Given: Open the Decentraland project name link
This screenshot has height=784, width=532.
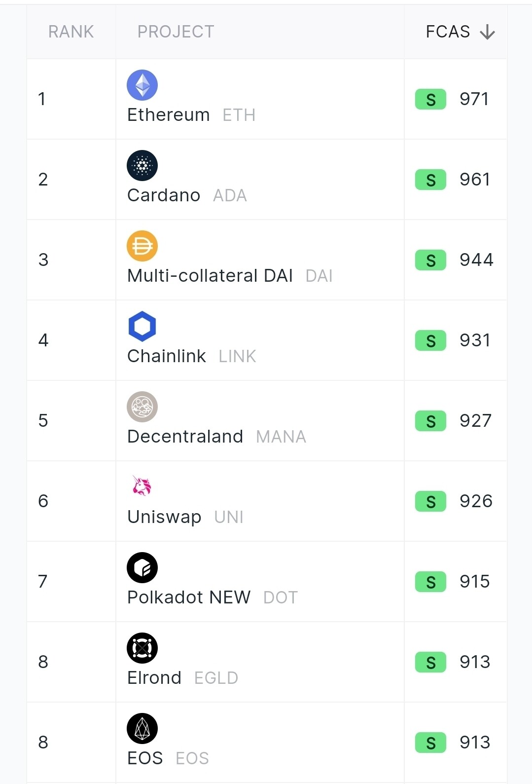Looking at the screenshot, I should pyautogui.click(x=185, y=437).
